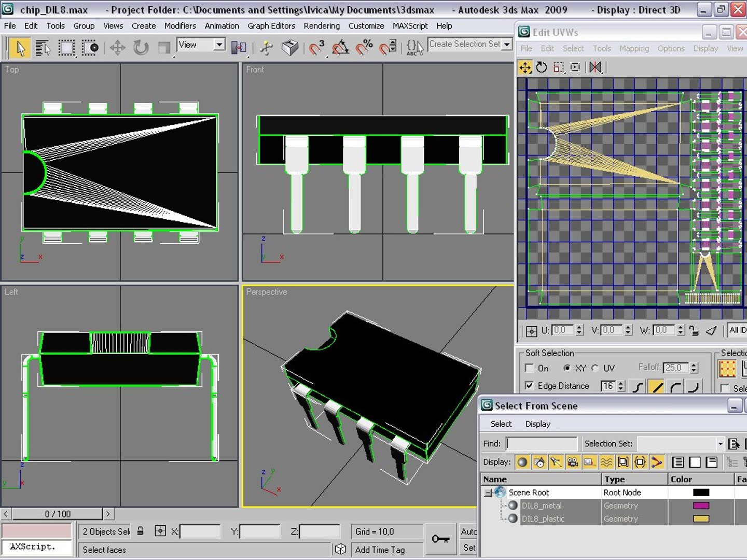Open the View reference coordinate dropdown
The width and height of the screenshot is (747, 560).
coord(219,45)
